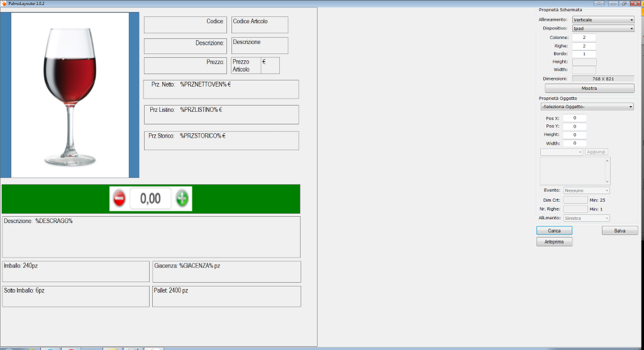Select the wine glass product image
This screenshot has width=644, height=350.
click(x=70, y=94)
